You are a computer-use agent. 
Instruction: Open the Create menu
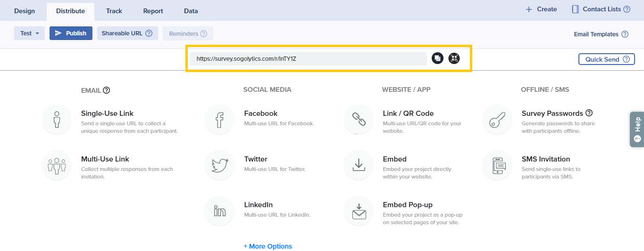point(541,9)
